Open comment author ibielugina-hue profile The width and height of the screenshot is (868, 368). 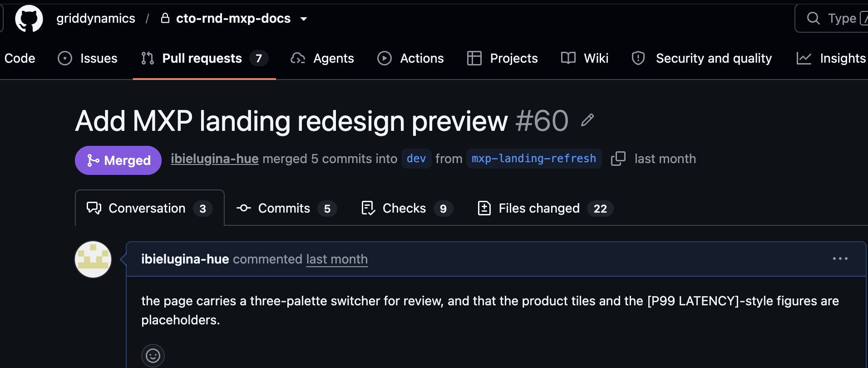coord(185,259)
